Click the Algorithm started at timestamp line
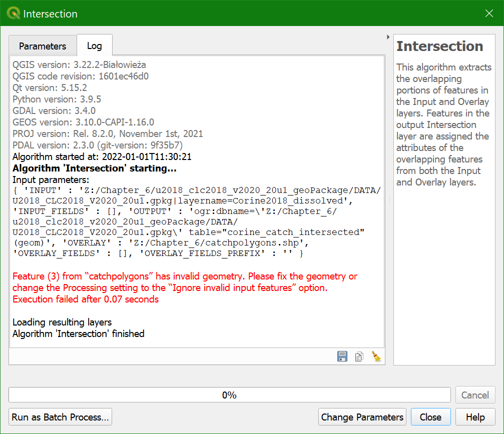Image resolution: width=504 pixels, height=434 pixels. click(x=102, y=156)
